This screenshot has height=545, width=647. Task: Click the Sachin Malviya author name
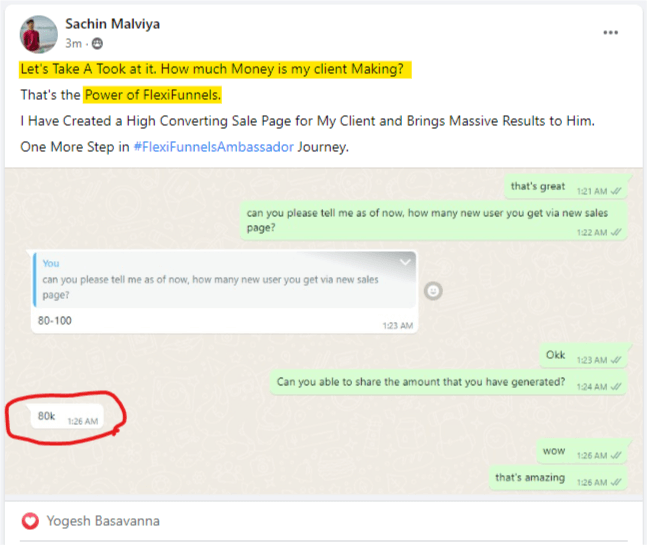111,23
